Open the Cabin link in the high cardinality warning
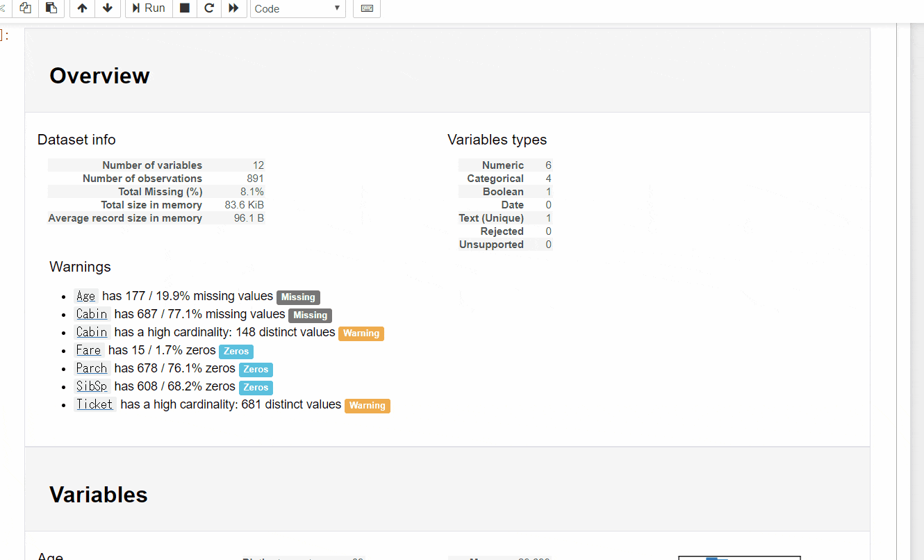The width and height of the screenshot is (924, 560). point(92,332)
